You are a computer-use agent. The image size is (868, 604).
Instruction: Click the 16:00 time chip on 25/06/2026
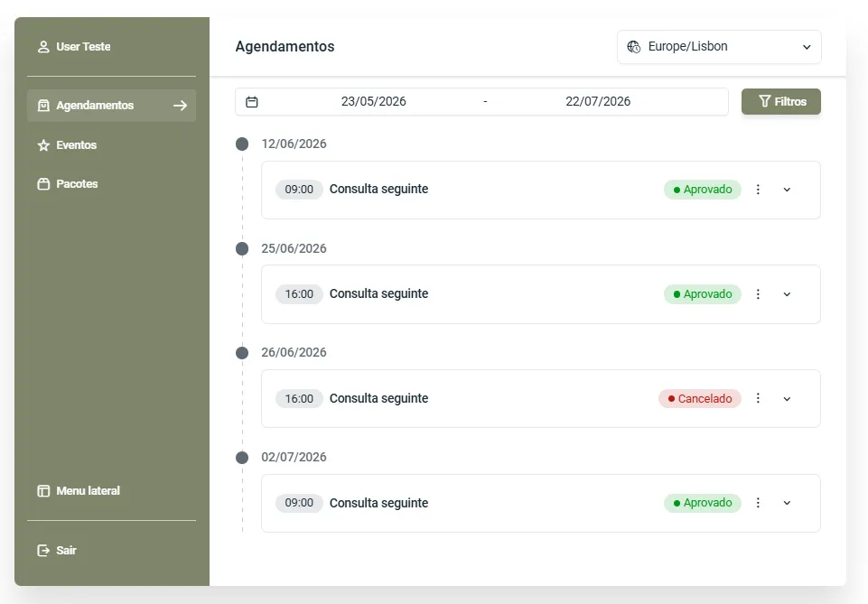tap(299, 294)
